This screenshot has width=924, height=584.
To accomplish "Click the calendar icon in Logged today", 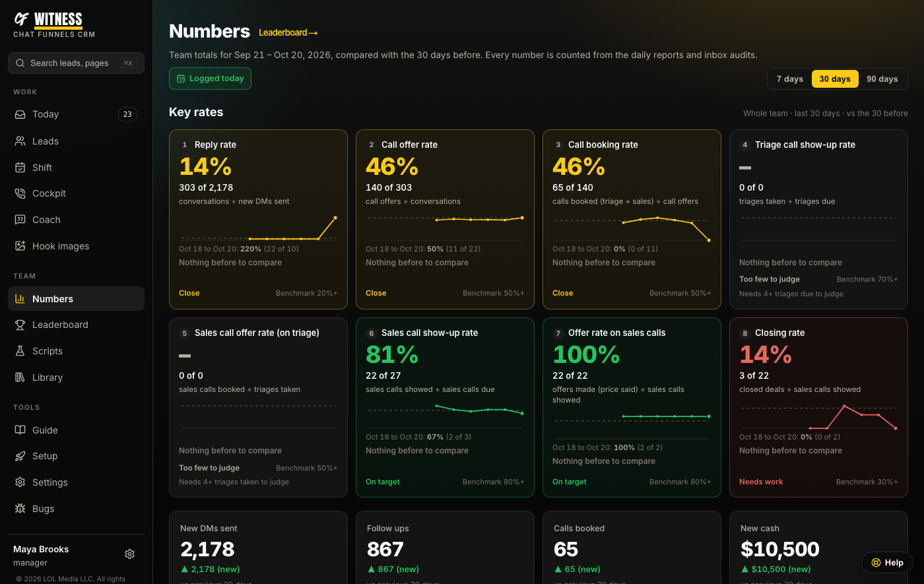I will coord(181,79).
